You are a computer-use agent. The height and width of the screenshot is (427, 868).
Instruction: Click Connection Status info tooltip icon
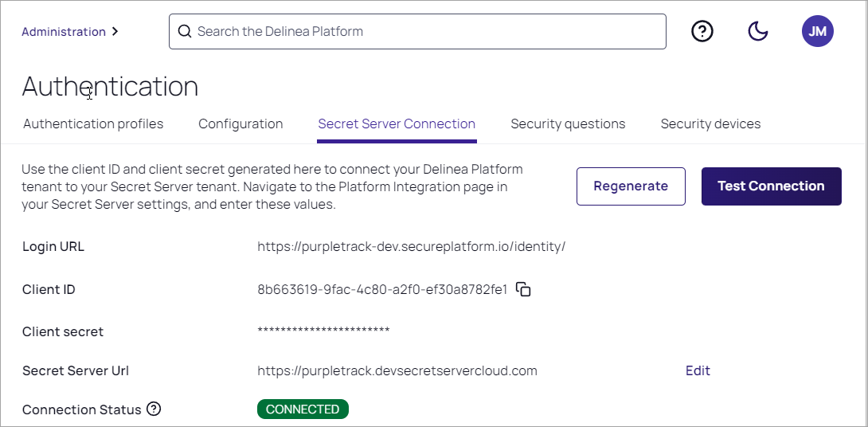(154, 409)
